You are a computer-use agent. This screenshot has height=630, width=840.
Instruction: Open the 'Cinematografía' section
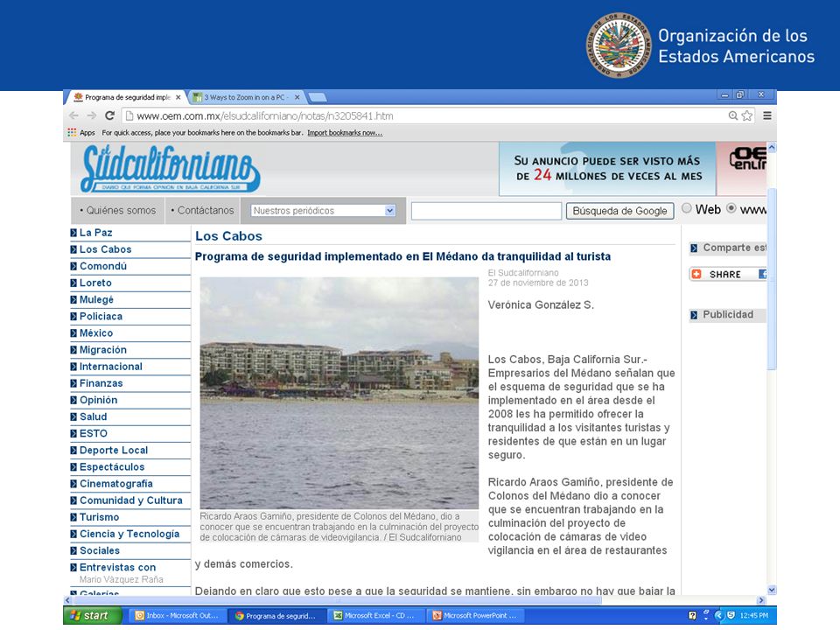(x=116, y=483)
